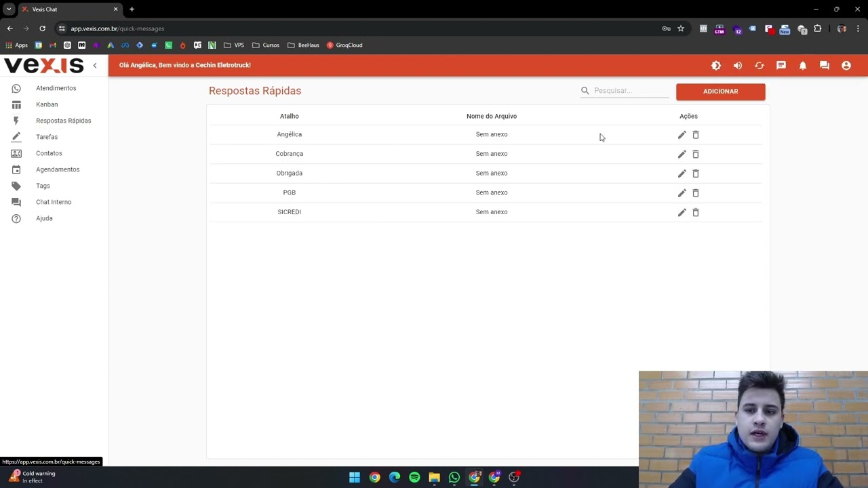The image size is (868, 488).
Task: Reload the page in Chrome
Action: click(x=42, y=28)
